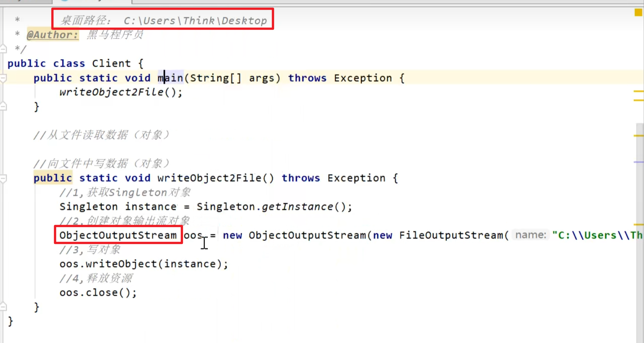Click the comment //3,写对象
Screen dimensions: 644x343
click(90, 250)
